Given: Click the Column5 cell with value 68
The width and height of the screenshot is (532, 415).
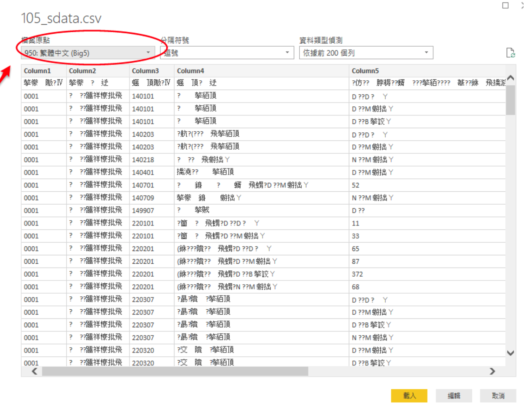Looking at the screenshot, I should (x=427, y=287).
